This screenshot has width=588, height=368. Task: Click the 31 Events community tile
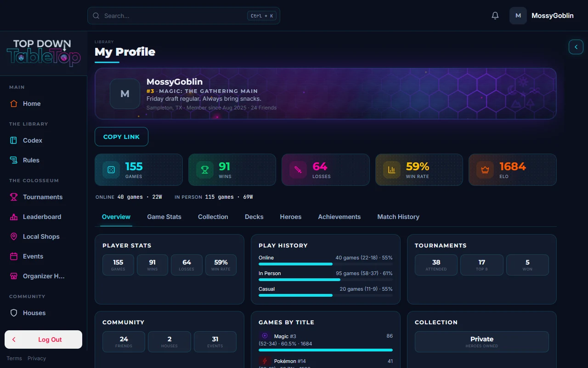pyautogui.click(x=215, y=342)
